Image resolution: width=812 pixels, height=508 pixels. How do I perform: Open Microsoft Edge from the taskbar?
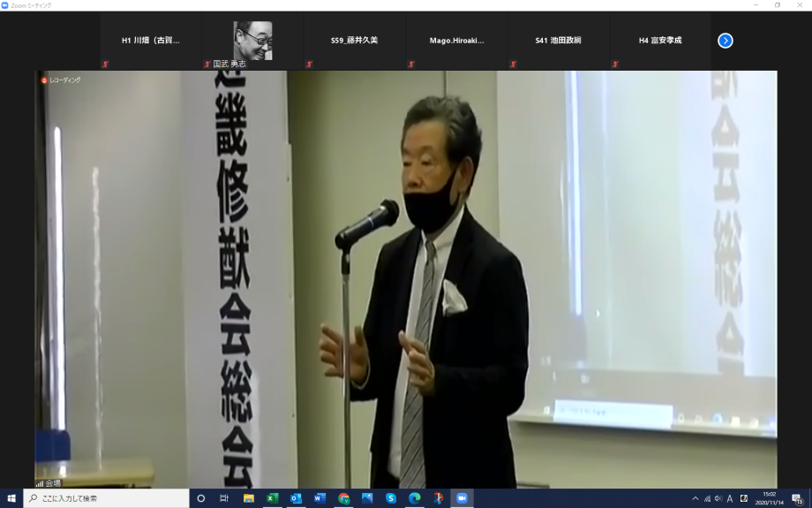tap(414, 498)
